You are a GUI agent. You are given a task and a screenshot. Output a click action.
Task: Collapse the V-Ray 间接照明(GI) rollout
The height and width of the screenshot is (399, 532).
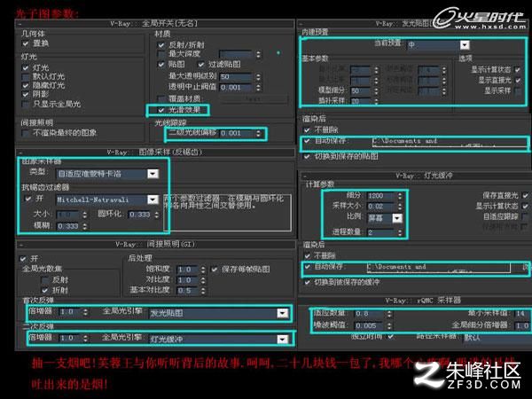click(x=155, y=245)
